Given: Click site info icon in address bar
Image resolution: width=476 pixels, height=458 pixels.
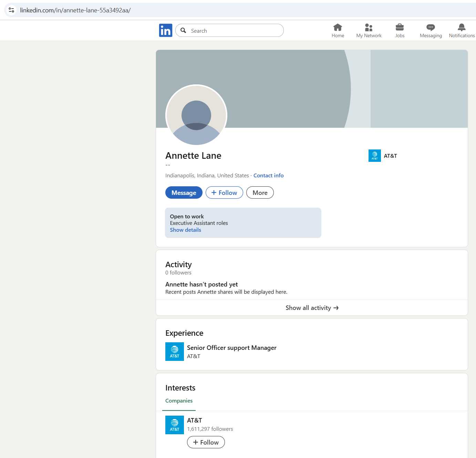Looking at the screenshot, I should [11, 10].
